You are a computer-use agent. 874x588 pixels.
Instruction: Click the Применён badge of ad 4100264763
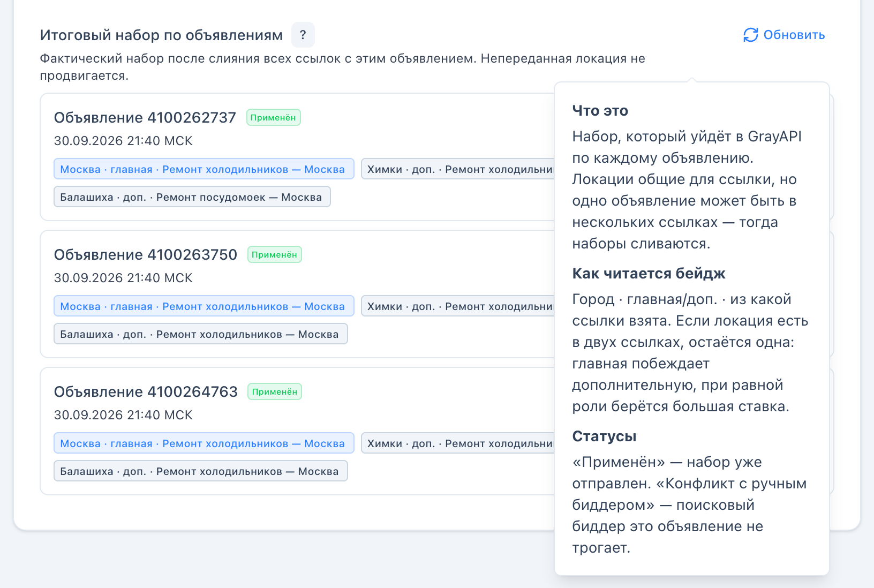[275, 391]
